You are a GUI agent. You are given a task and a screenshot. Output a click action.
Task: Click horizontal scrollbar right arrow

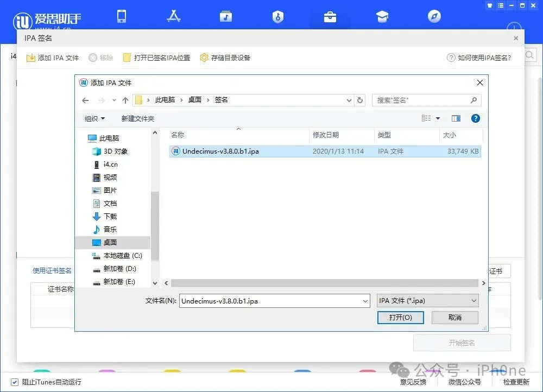pos(484,283)
